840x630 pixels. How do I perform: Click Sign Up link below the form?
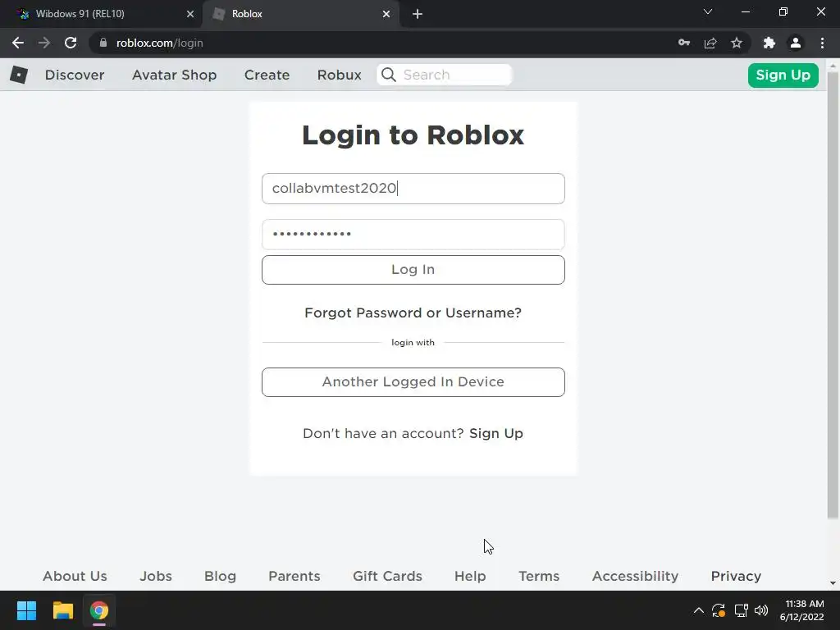click(x=496, y=433)
